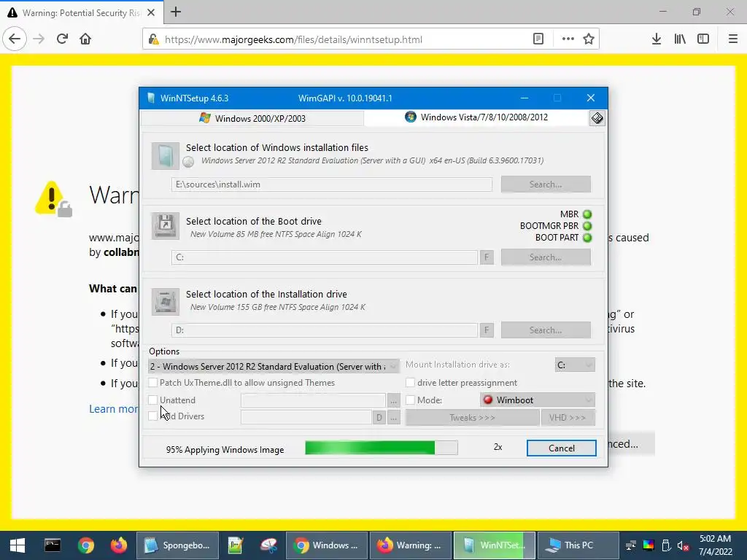Open Tweaks >>> panel
Viewport: 747px width, 560px height.
point(472,418)
